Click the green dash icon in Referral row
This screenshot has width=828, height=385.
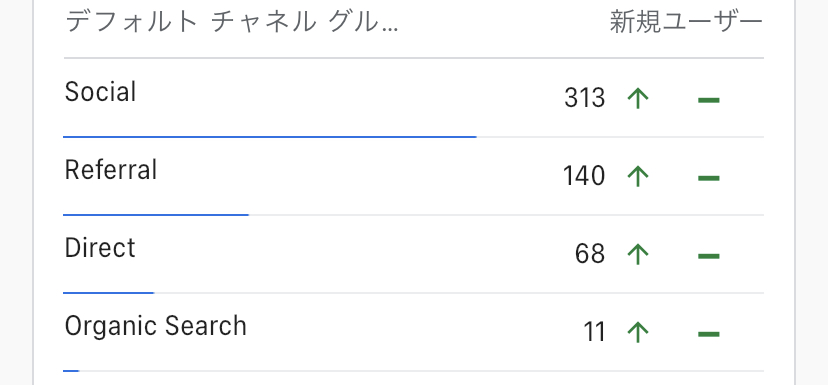coord(709,178)
